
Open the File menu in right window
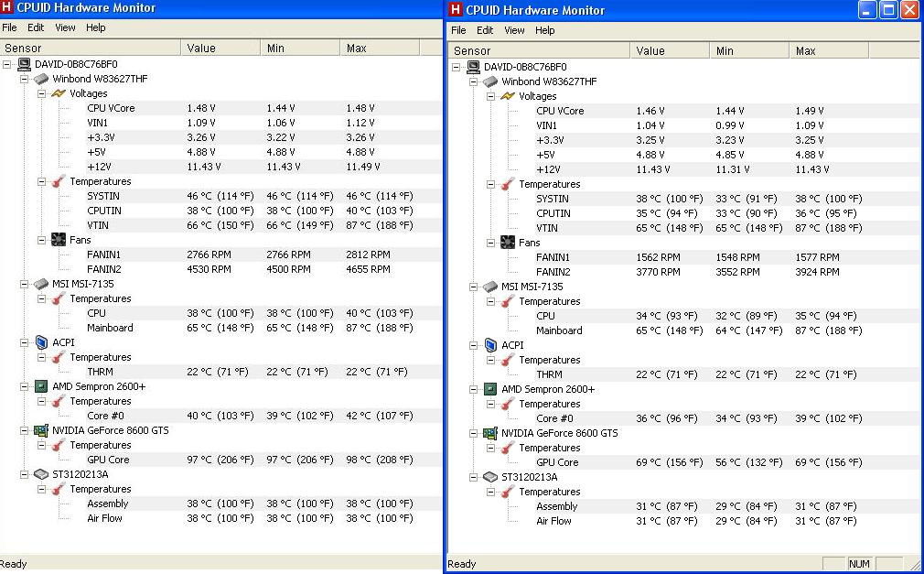tap(458, 30)
